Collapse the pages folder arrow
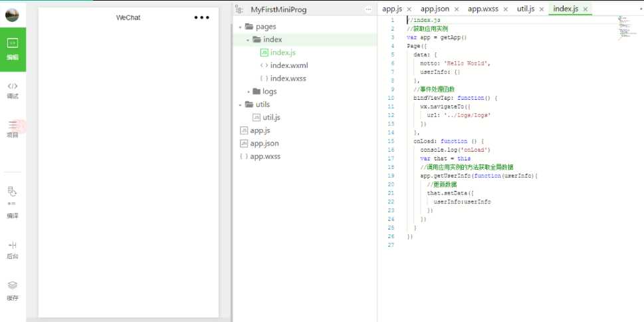Screen dimensions: 644x322 click(x=241, y=27)
